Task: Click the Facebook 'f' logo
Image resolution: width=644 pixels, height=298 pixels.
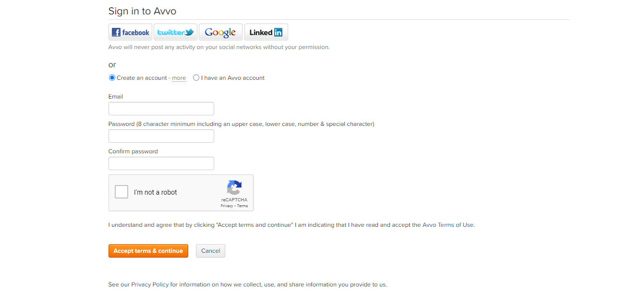Action: point(115,32)
